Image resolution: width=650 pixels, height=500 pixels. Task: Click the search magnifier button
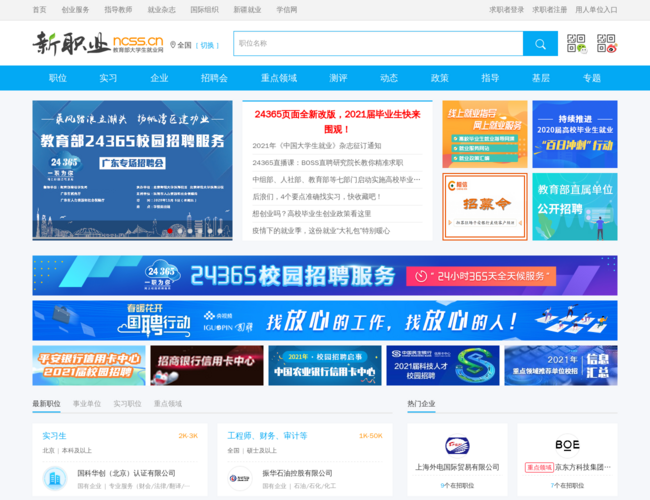[540, 44]
